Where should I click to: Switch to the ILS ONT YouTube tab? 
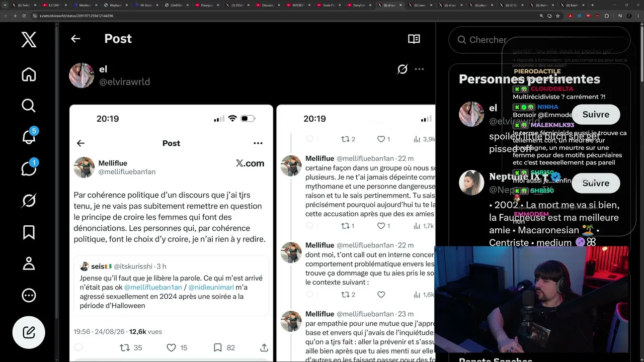click(x=54, y=5)
